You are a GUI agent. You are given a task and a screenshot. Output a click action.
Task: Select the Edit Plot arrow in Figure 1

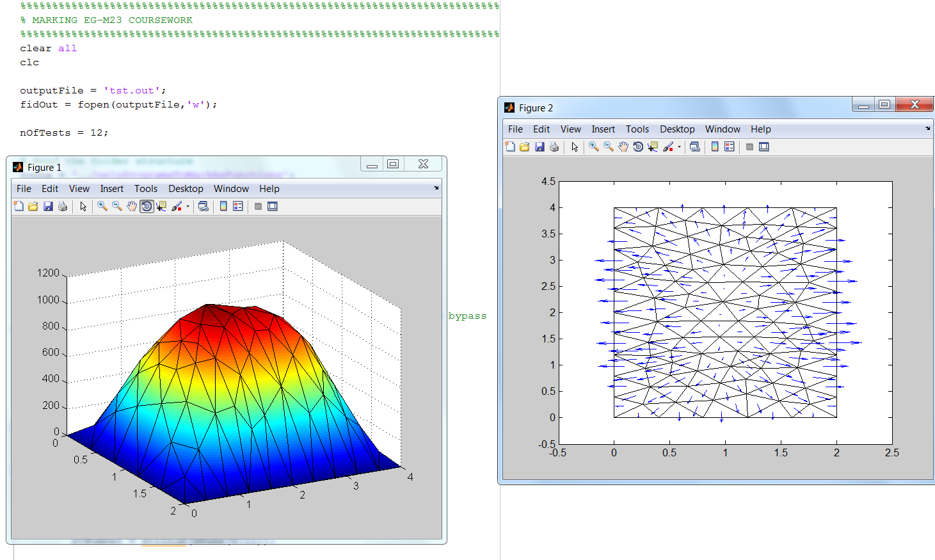[x=83, y=206]
